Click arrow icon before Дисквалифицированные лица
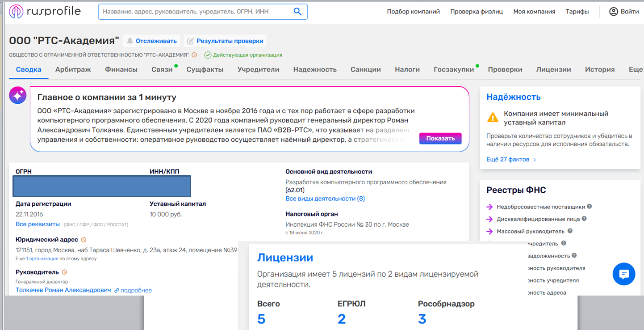Image resolution: width=644 pixels, height=330 pixels. coord(489,219)
